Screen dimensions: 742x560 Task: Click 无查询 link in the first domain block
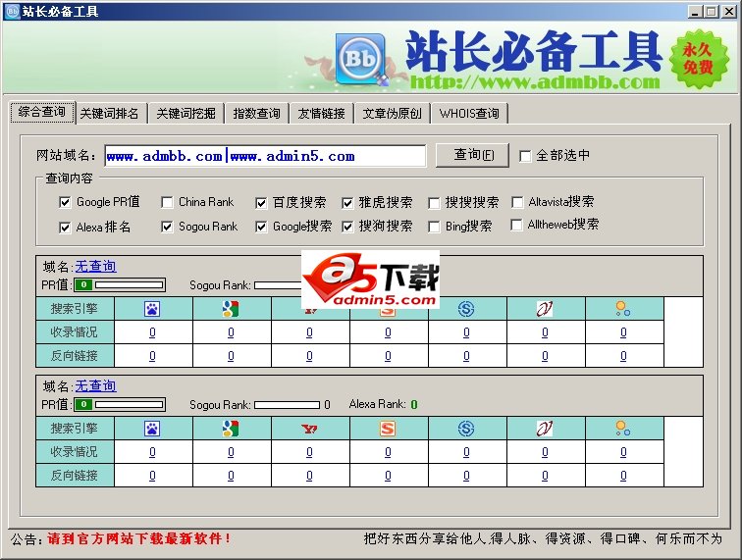pos(95,267)
